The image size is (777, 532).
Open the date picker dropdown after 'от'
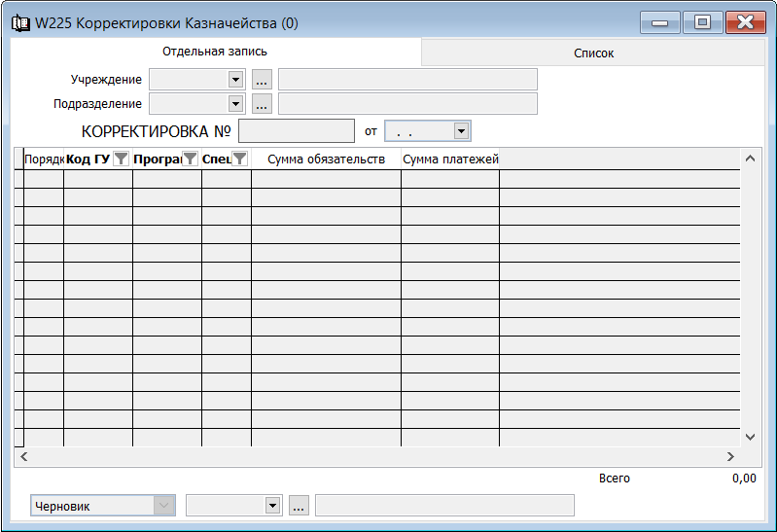[461, 130]
